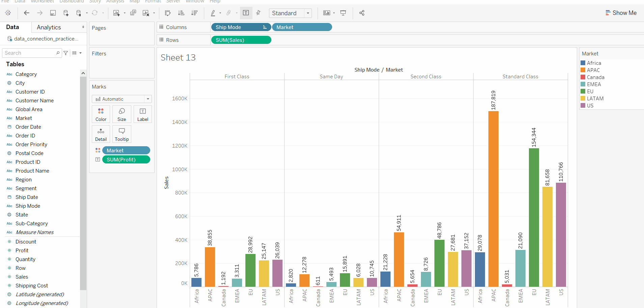Switch to the Analytics tab
This screenshot has width=644, height=308.
click(49, 27)
